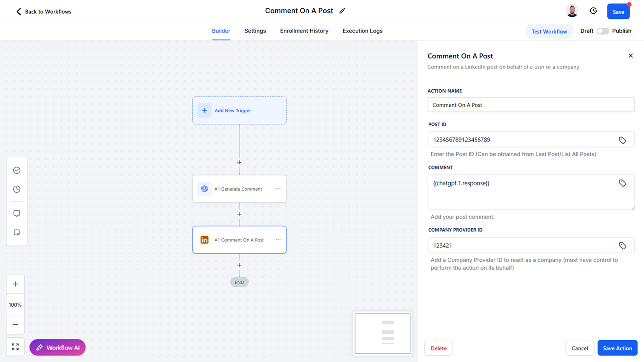
Task: Open the Enrollment History tab
Action: (x=304, y=31)
